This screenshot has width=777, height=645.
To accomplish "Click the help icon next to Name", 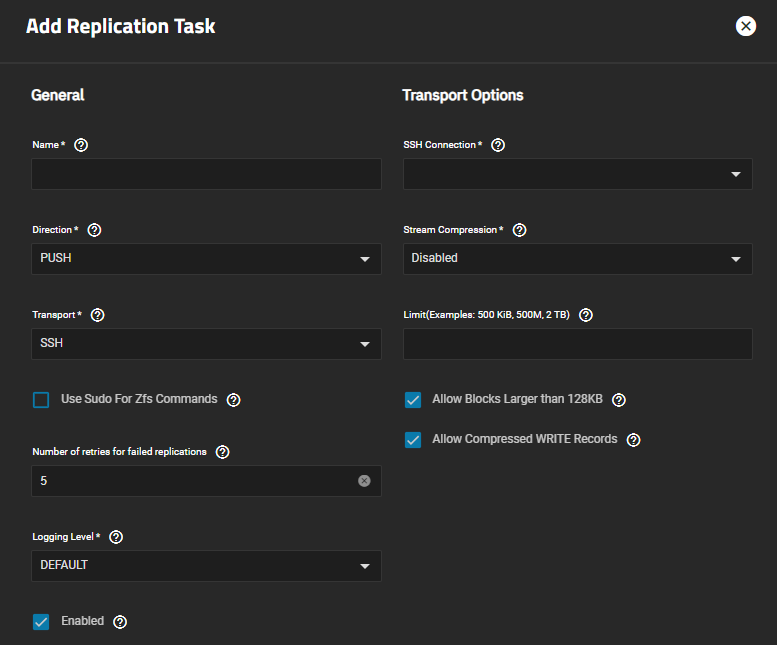I will [81, 145].
